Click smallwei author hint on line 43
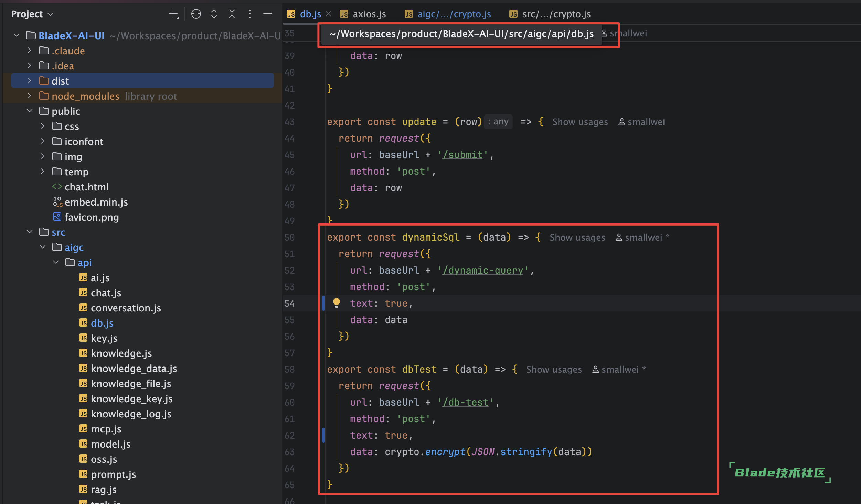Viewport: 861px width, 504px height. click(x=642, y=122)
